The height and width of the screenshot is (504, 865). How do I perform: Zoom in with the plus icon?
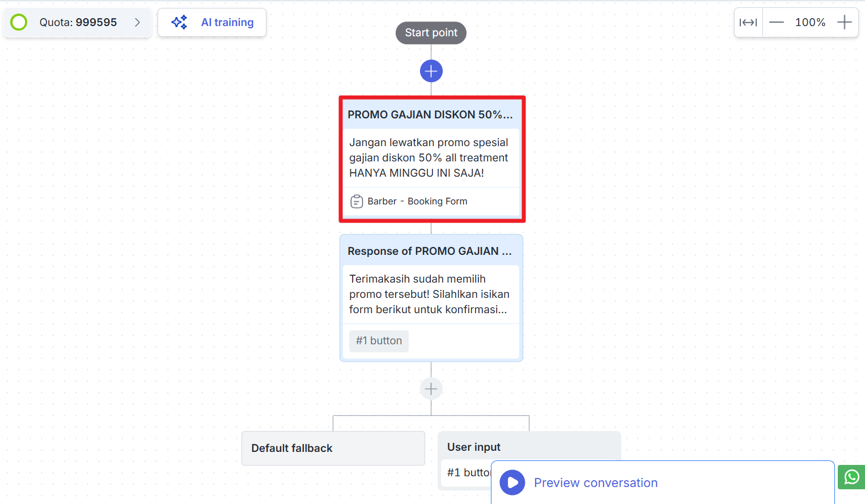click(x=845, y=23)
